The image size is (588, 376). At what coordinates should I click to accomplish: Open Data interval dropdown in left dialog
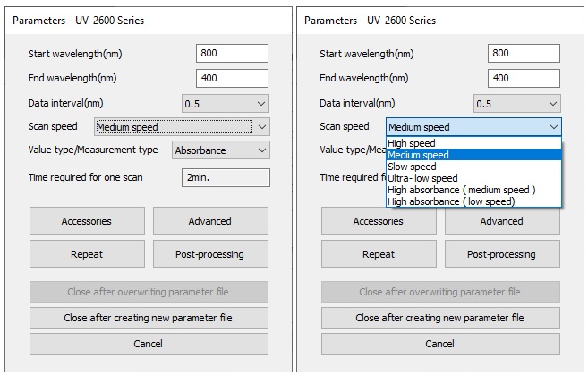226,104
